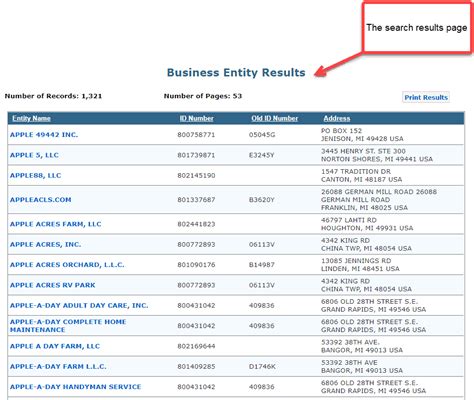Sort by Old ID Number column header
Screen dimensions: 474x400
tap(275, 118)
